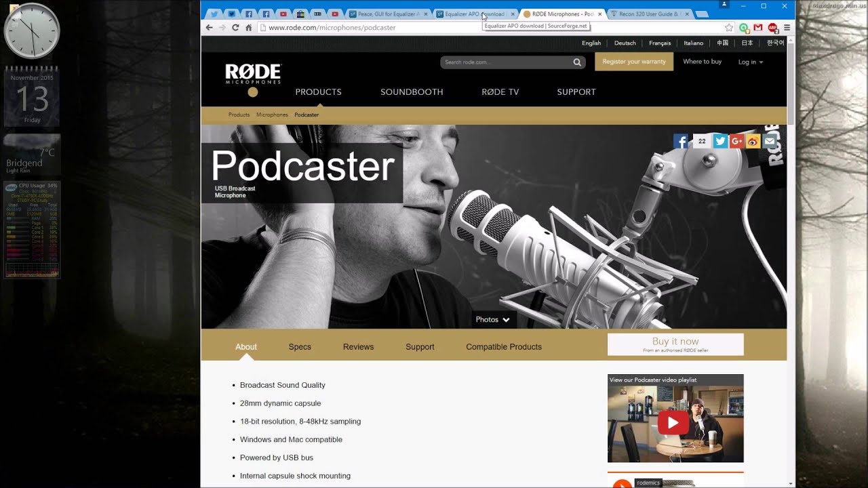The width and height of the screenshot is (868, 488).
Task: Share Podcaster page on Twitter
Action: point(720,141)
